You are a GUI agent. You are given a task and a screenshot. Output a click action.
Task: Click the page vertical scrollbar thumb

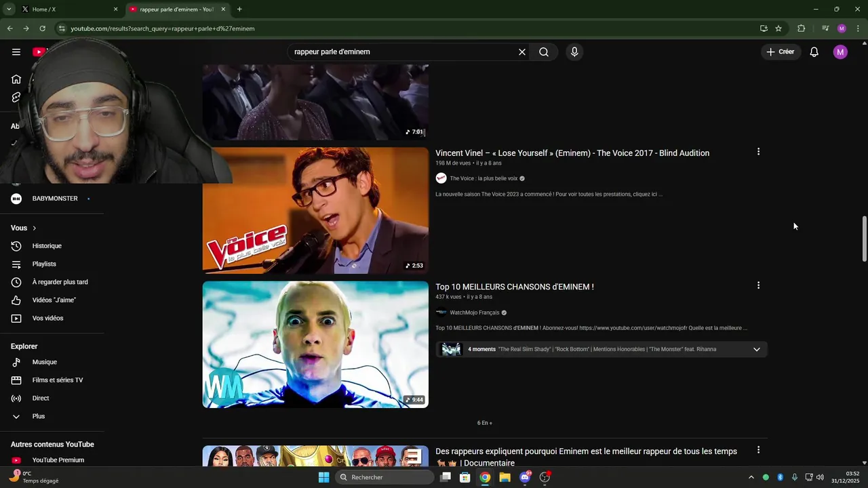[864, 239]
